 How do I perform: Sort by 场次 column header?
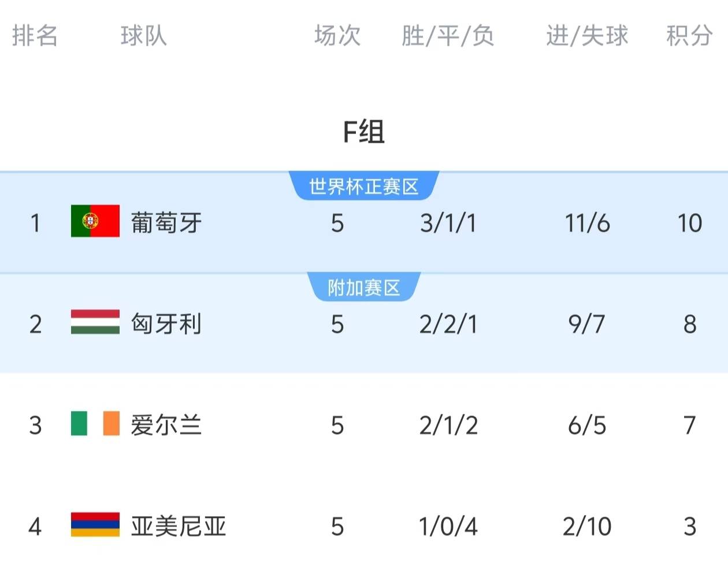337,36
